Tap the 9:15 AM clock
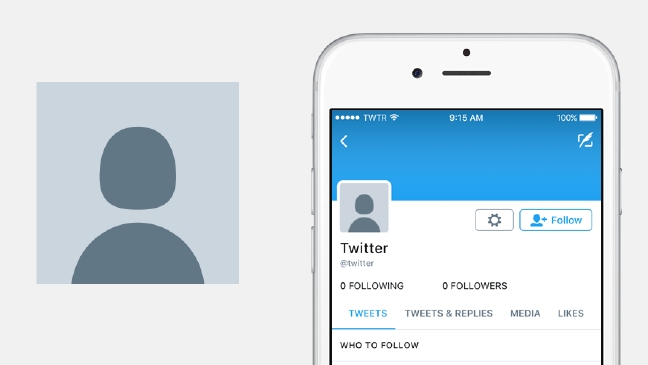 point(466,118)
